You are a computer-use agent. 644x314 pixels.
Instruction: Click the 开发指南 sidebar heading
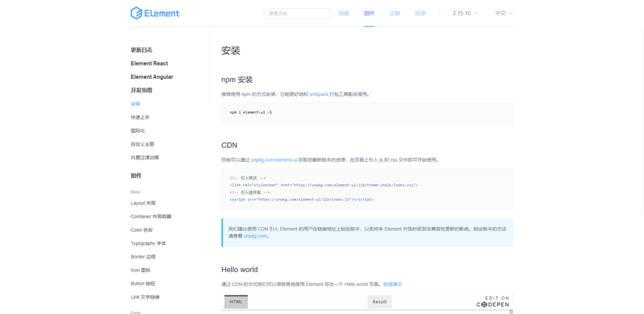tap(142, 90)
